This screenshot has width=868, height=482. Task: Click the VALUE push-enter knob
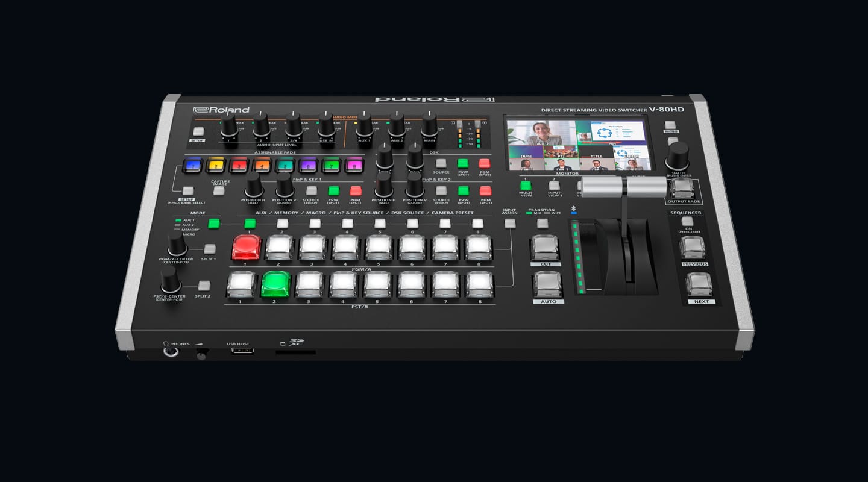point(678,157)
